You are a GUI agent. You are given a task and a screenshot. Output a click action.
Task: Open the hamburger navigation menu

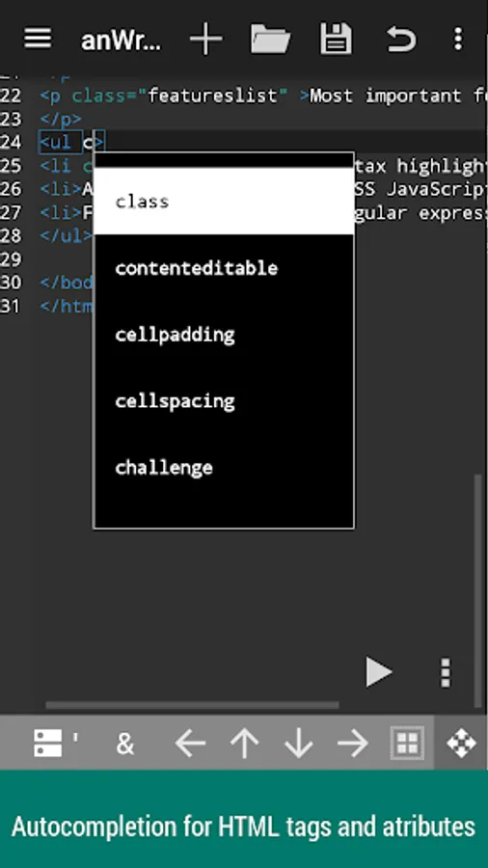tap(38, 39)
